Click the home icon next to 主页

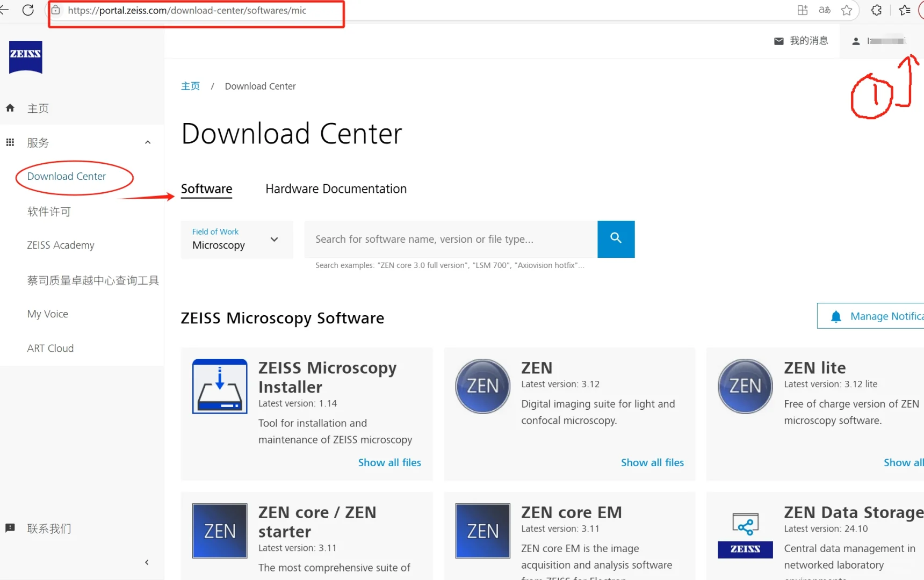(x=10, y=108)
